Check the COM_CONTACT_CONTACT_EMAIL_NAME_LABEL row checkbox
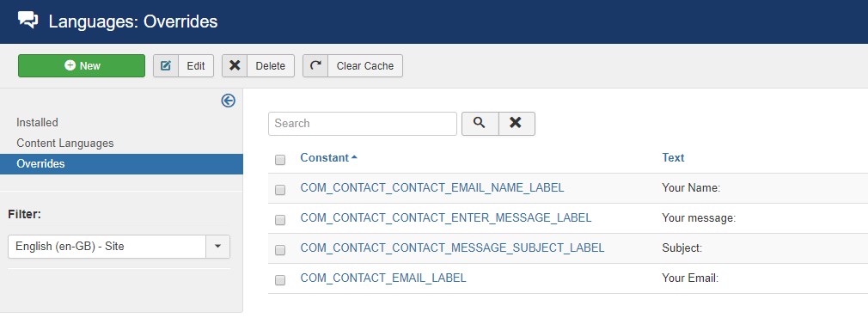Screen dimensions: 868x324 (x=280, y=189)
